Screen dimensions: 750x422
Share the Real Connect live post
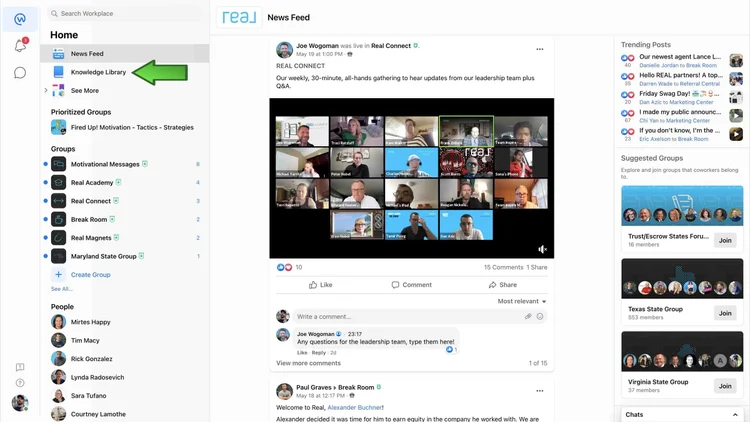pyautogui.click(x=503, y=285)
